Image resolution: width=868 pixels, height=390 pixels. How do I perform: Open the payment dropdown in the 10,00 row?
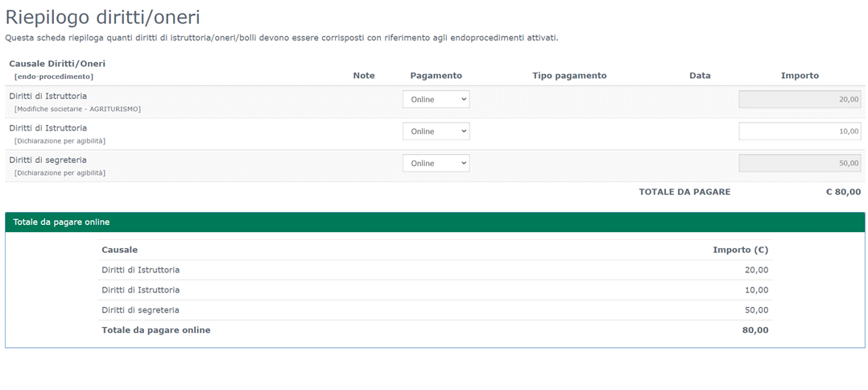[436, 131]
